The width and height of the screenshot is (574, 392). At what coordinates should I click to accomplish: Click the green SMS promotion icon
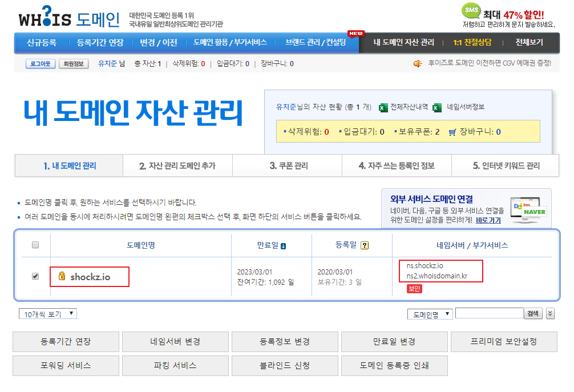[471, 11]
